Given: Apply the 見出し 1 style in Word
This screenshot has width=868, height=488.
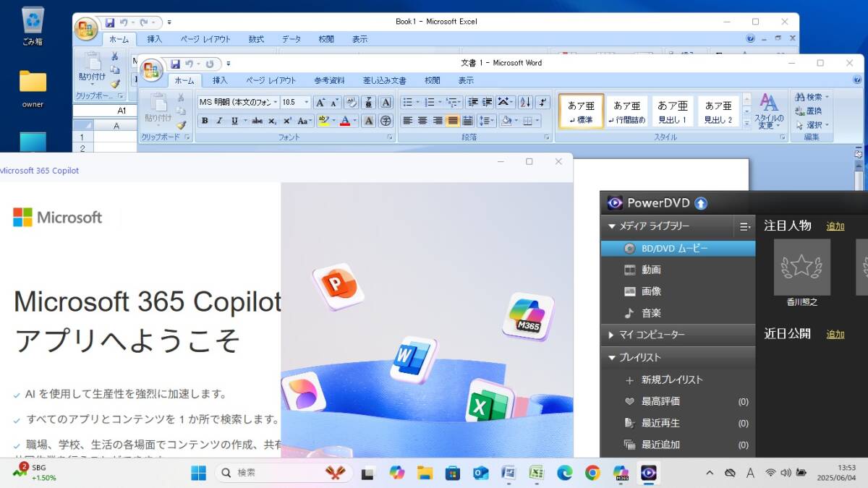Looking at the screenshot, I should [x=673, y=111].
